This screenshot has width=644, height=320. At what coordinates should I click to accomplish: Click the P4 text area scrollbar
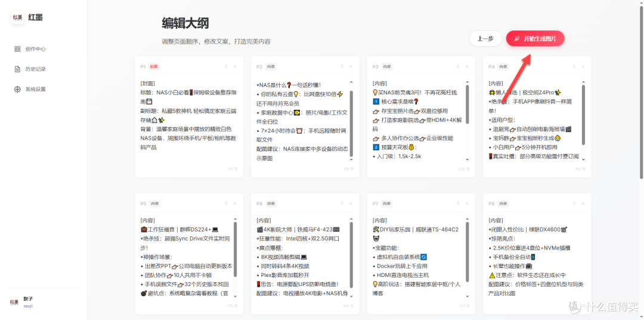tap(583, 115)
